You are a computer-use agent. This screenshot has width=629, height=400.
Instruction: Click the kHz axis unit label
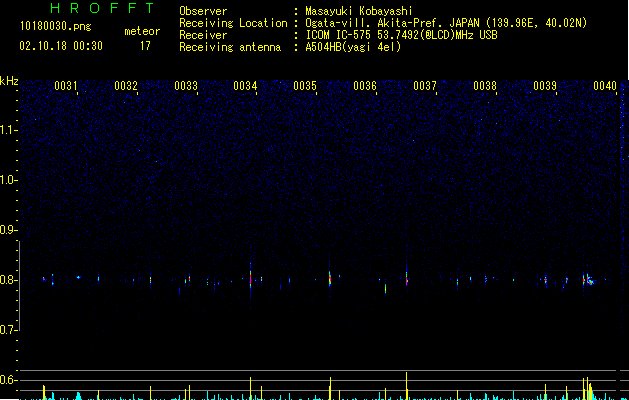[x=9, y=81]
